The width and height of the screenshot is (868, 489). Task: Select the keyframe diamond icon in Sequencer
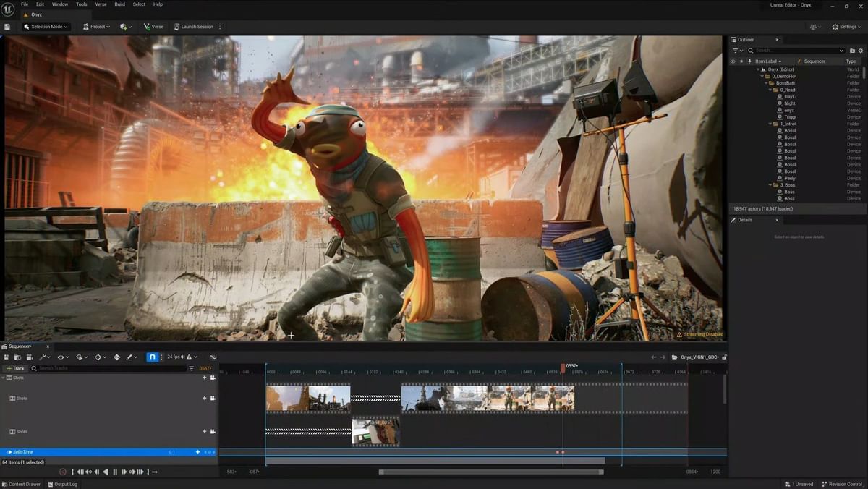98,357
